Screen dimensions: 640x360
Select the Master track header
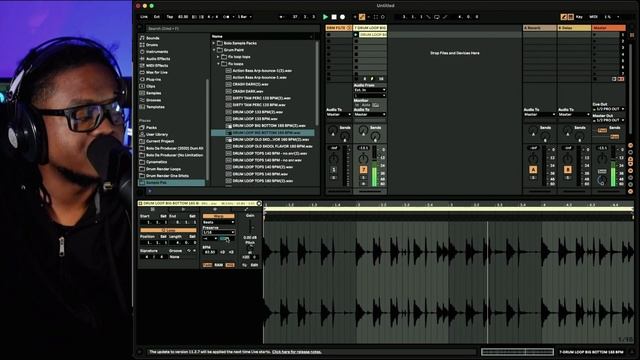pos(608,28)
